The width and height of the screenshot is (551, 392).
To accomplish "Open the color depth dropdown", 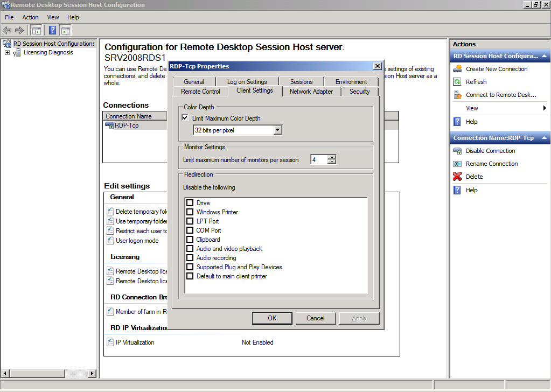I will click(x=277, y=130).
